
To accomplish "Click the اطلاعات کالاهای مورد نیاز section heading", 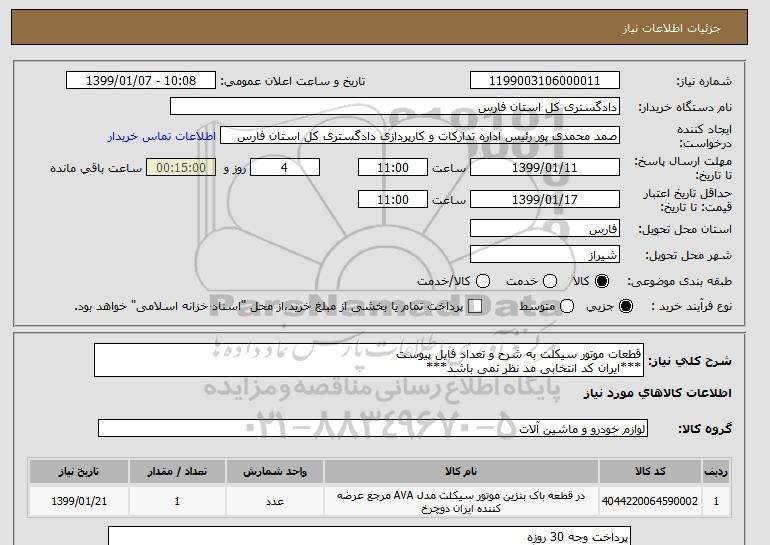I will pyautogui.click(x=657, y=393).
